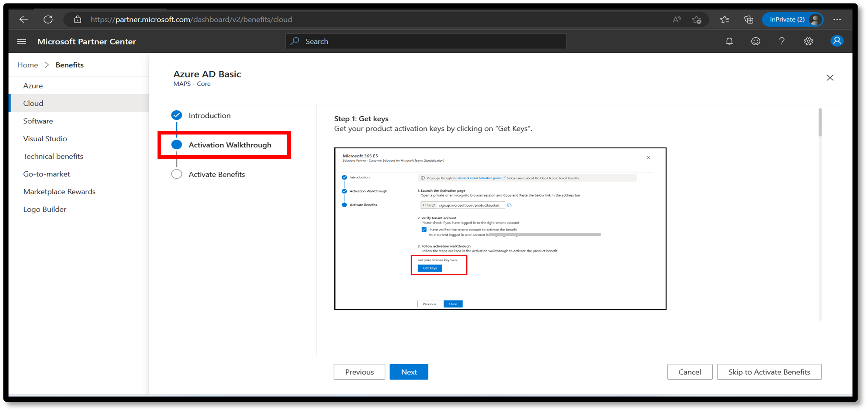Select the Introduction step radio button
The height and width of the screenshot is (412, 868).
176,115
